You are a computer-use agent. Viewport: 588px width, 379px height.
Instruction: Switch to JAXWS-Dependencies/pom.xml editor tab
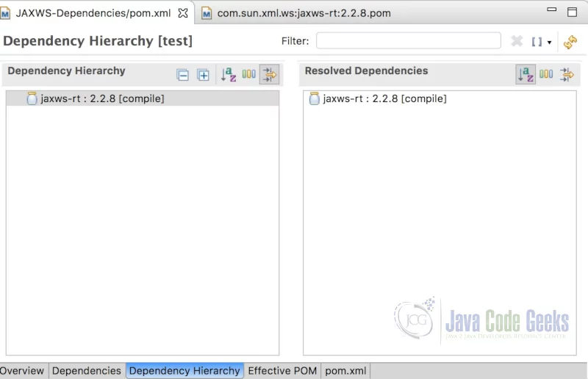click(x=93, y=13)
